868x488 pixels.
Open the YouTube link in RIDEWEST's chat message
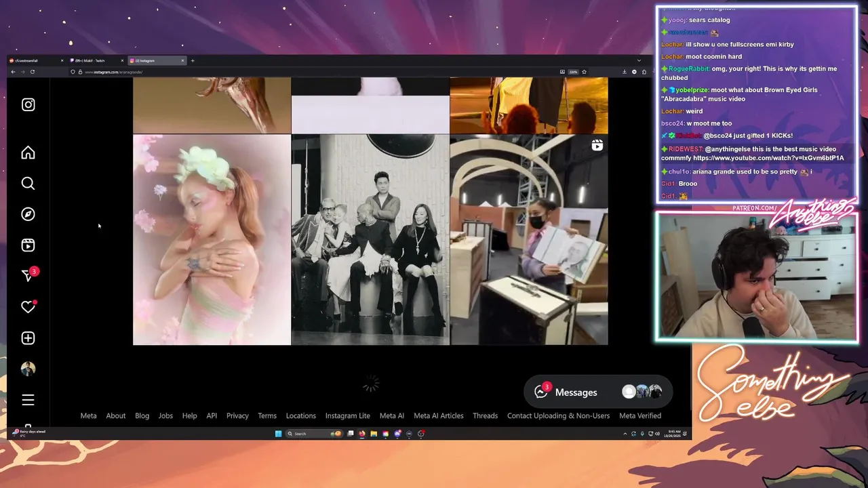click(768, 158)
